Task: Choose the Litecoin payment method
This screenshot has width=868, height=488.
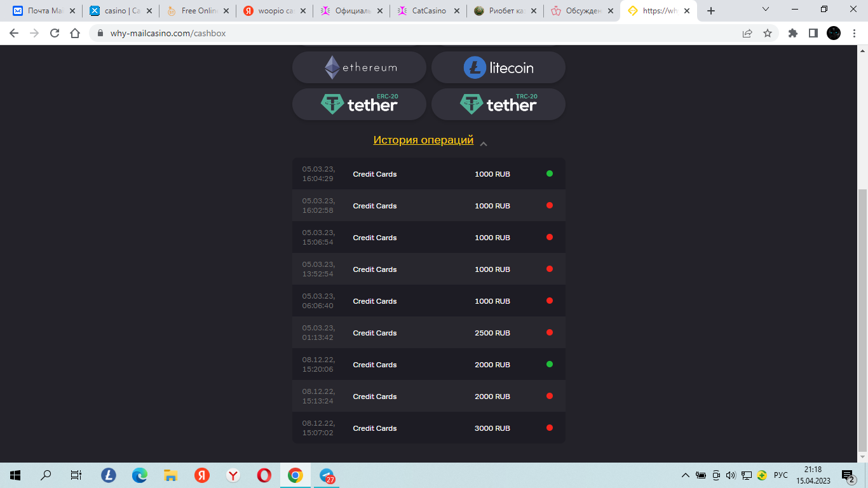Action: coord(498,67)
